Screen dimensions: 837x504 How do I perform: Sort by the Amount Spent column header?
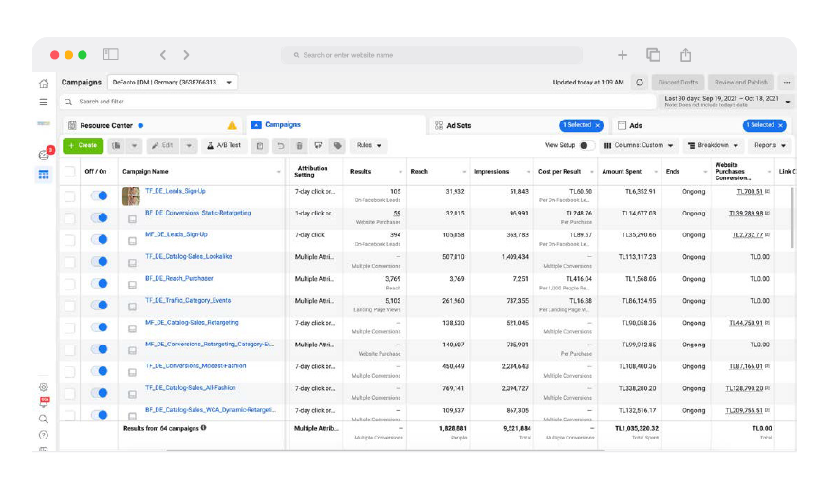pos(622,172)
